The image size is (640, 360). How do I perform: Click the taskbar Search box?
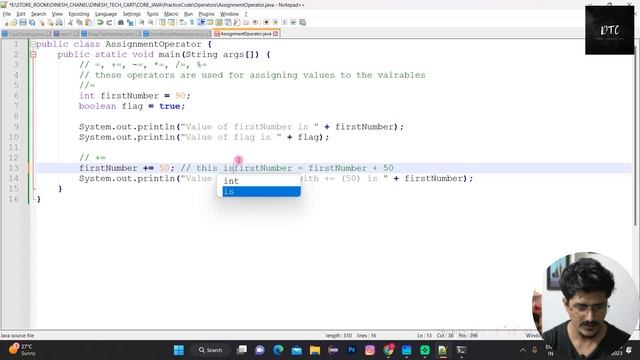click(x=210, y=350)
